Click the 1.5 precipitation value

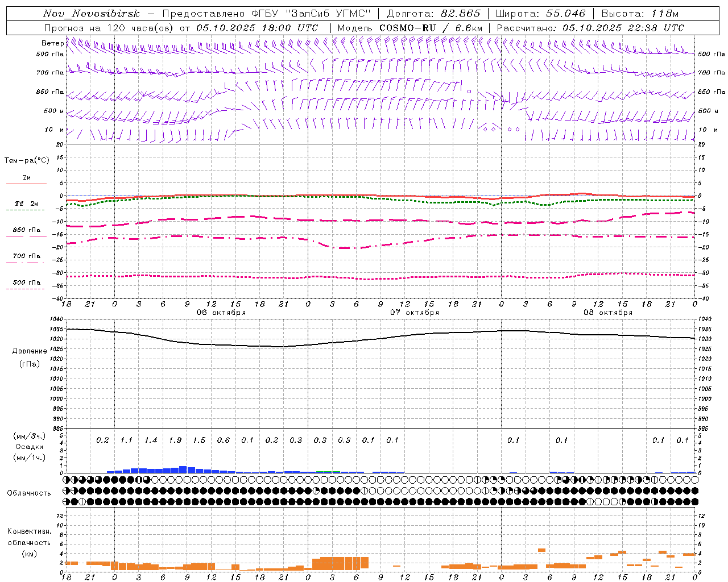click(x=199, y=440)
